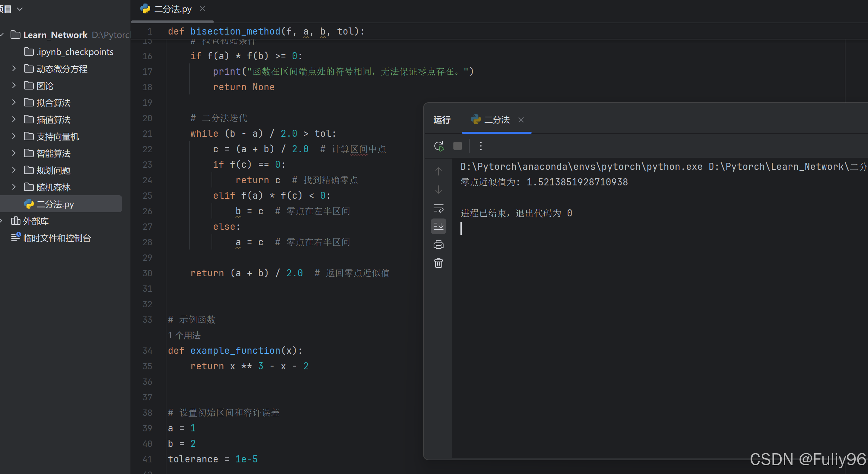Viewport: 868px width, 474px height.
Task: Click the 外部库 library icon
Action: tap(16, 221)
